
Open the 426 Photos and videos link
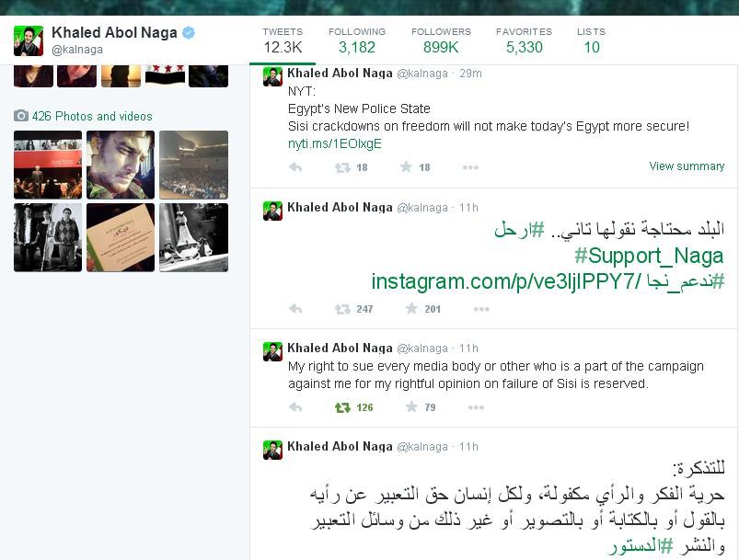click(92, 117)
